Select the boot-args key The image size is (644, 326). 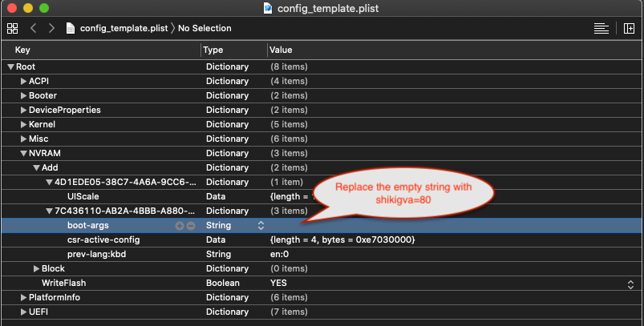tap(88, 226)
